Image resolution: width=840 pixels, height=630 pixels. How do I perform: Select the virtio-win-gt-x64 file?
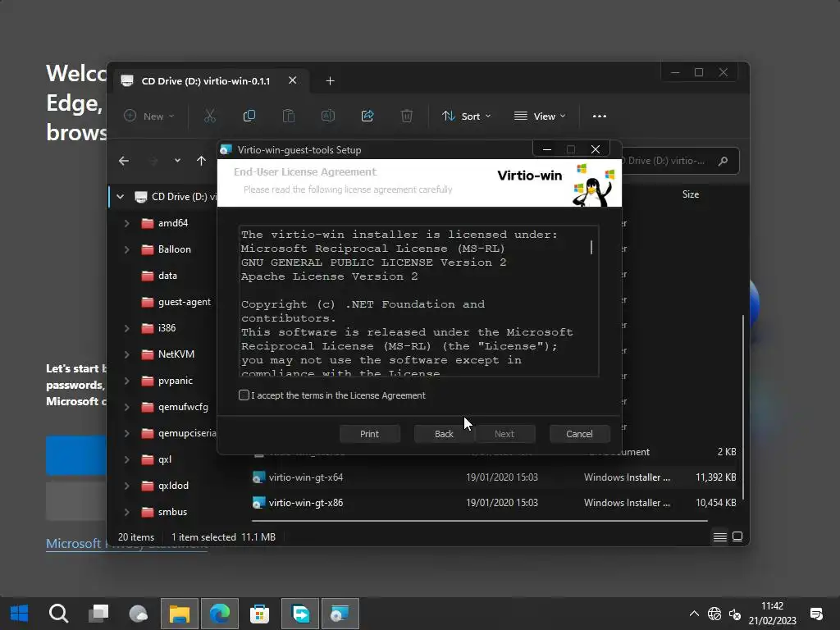306,477
